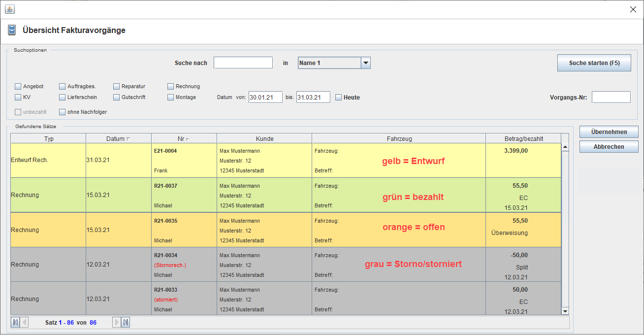Click the Übersicht Fakturavorgänge header icon
The height and width of the screenshot is (335, 644).
[12, 30]
